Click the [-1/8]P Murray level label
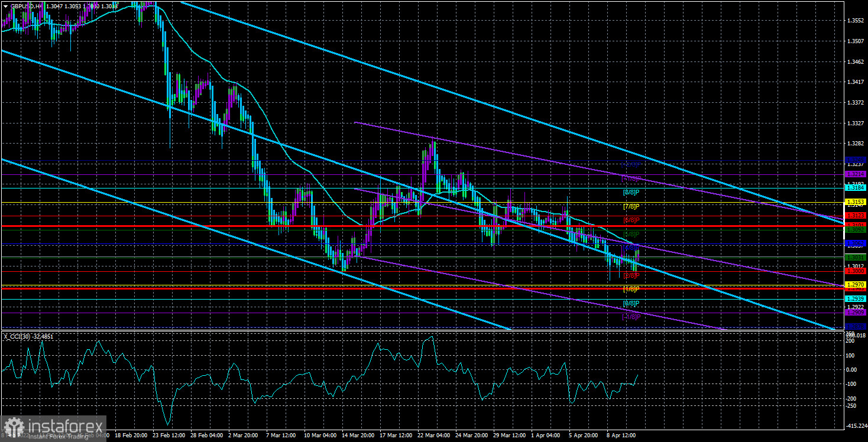Screen dimensions: 868x442 click(631, 317)
